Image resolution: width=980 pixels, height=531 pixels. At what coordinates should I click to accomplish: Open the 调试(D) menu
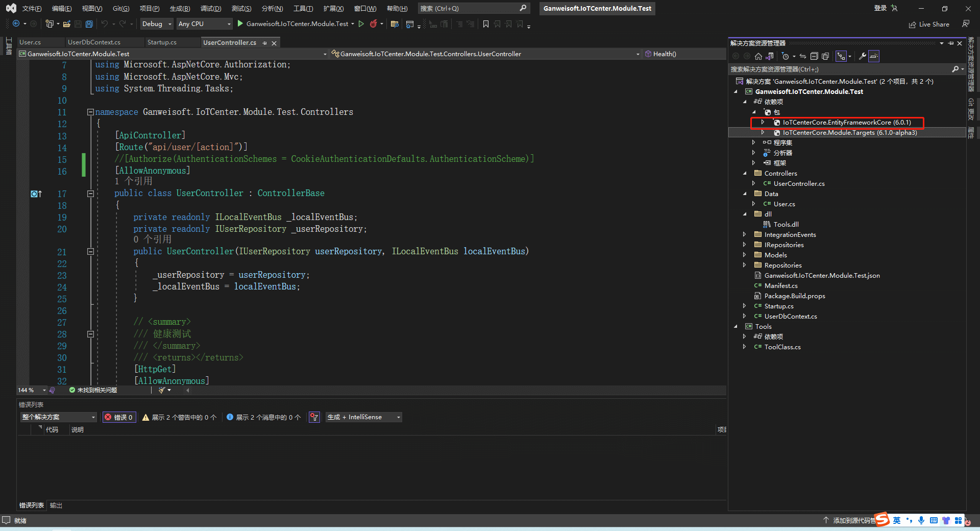210,8
